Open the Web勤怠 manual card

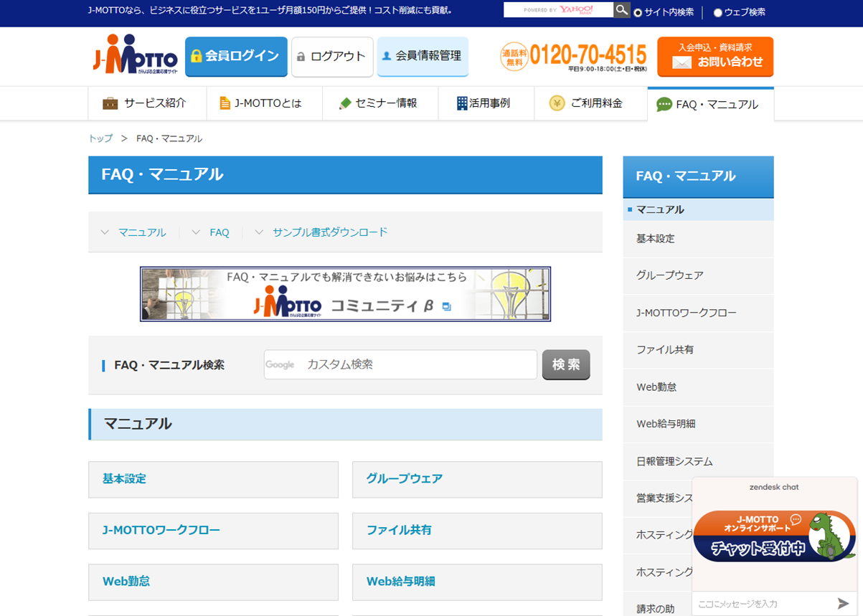tap(213, 582)
